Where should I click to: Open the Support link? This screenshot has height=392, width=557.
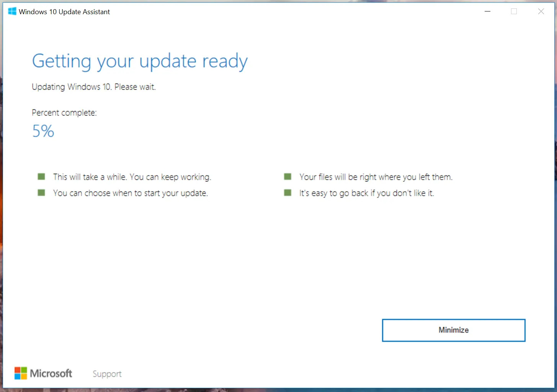pos(107,374)
